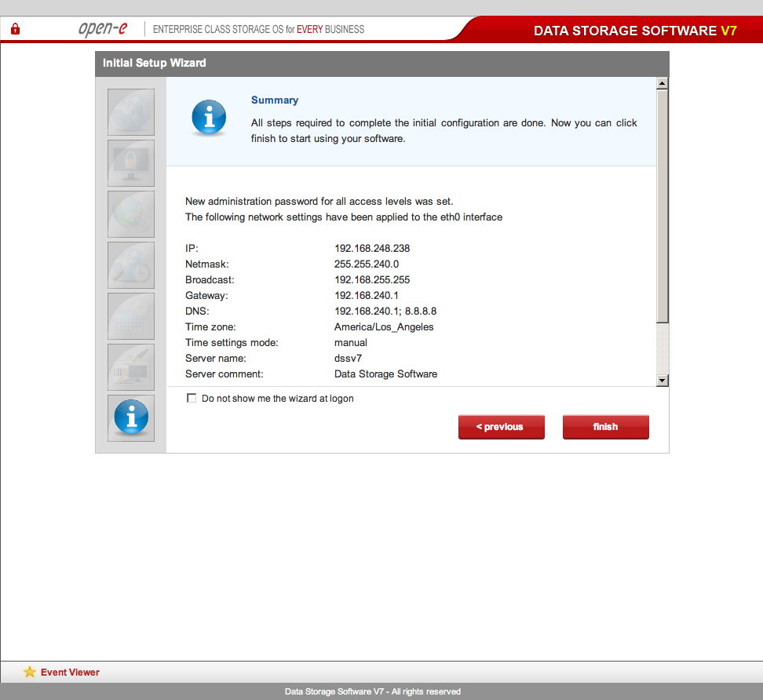This screenshot has width=763, height=700.
Task: Click the time settings mode value 'manual'
Action: [351, 342]
